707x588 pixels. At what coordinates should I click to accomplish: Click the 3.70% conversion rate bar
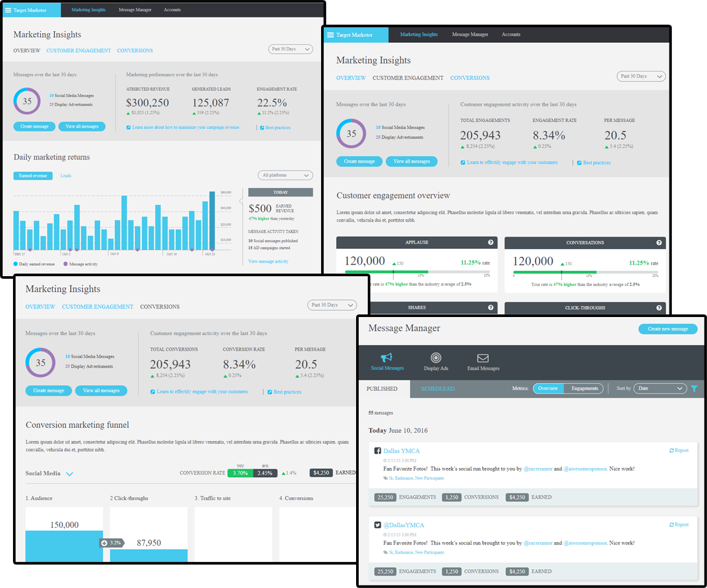click(x=241, y=473)
